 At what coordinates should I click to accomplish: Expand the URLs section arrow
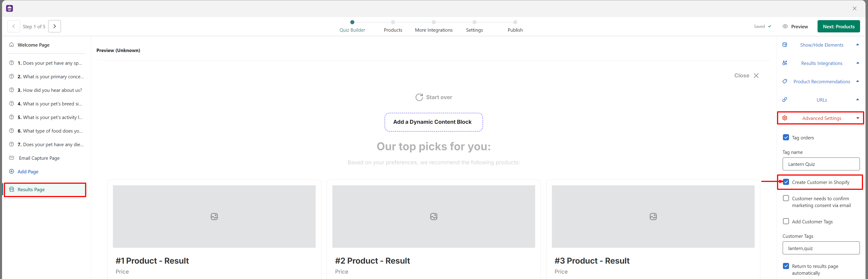click(x=858, y=99)
